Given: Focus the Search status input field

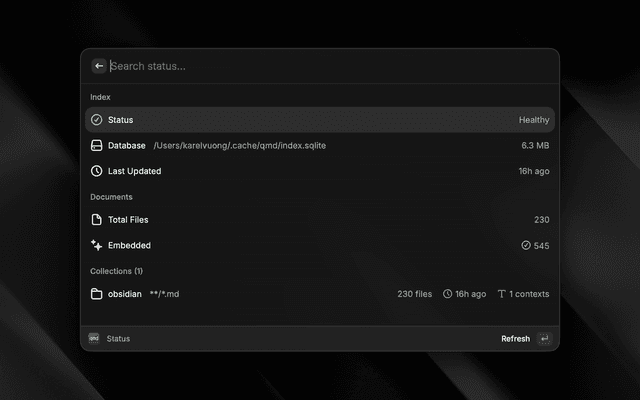Looking at the screenshot, I should click(x=320, y=66).
